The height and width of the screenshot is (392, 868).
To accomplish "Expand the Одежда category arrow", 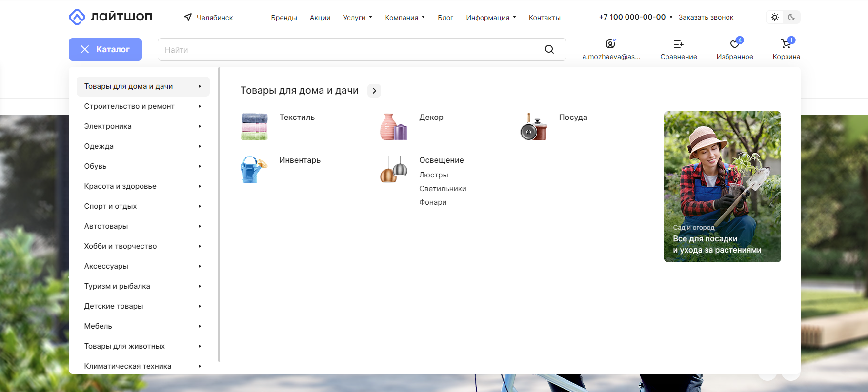I will (200, 146).
